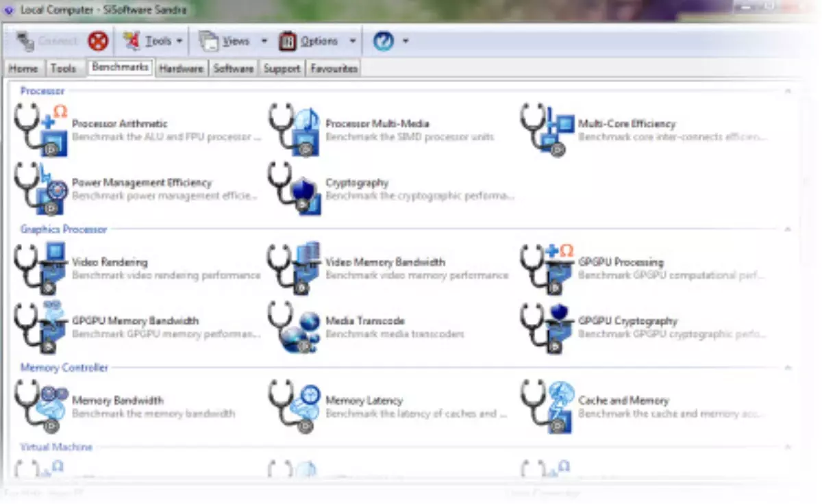Open the GPGPU Processing benchmark icon
Image resolution: width=822 pixels, height=504 pixels.
pyautogui.click(x=547, y=268)
